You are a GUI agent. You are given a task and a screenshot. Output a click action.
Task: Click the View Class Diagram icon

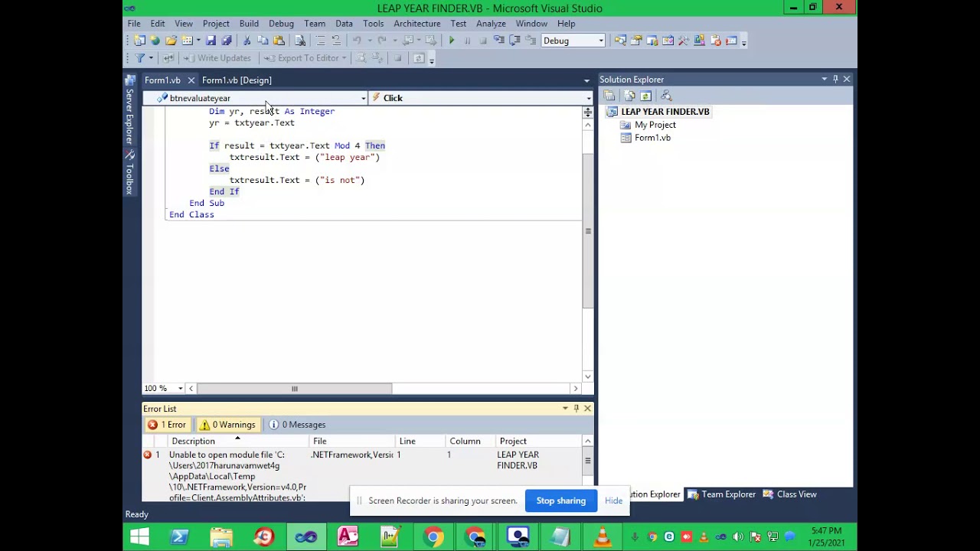pyautogui.click(x=666, y=96)
